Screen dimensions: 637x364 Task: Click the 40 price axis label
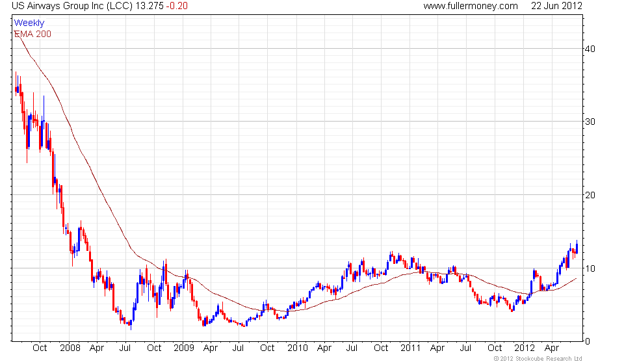[x=590, y=49]
